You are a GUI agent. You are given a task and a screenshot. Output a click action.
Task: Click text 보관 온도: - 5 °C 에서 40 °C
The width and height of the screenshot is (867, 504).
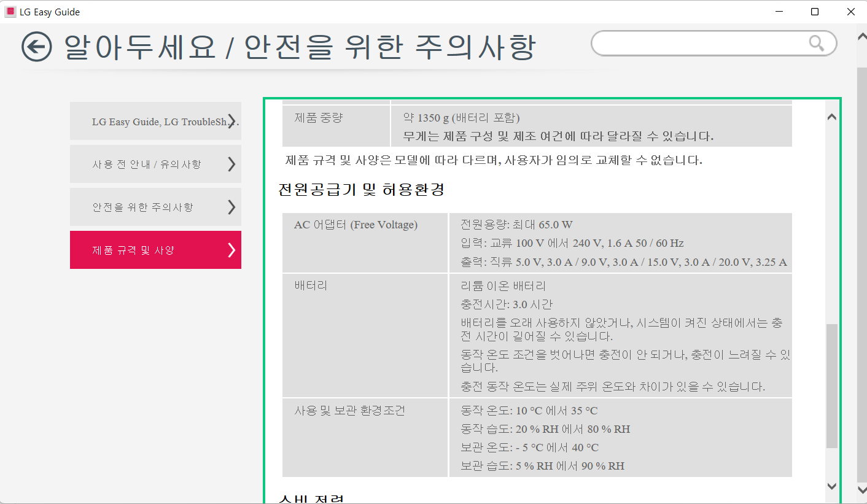[529, 448]
